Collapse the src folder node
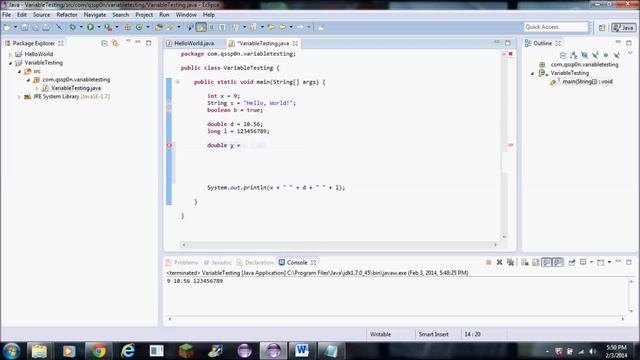The image size is (640, 360). [19, 71]
